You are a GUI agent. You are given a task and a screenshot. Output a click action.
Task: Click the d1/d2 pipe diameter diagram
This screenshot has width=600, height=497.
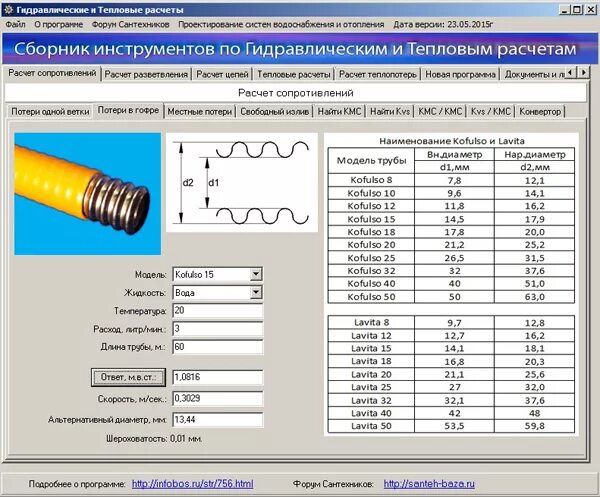pyautogui.click(x=242, y=183)
